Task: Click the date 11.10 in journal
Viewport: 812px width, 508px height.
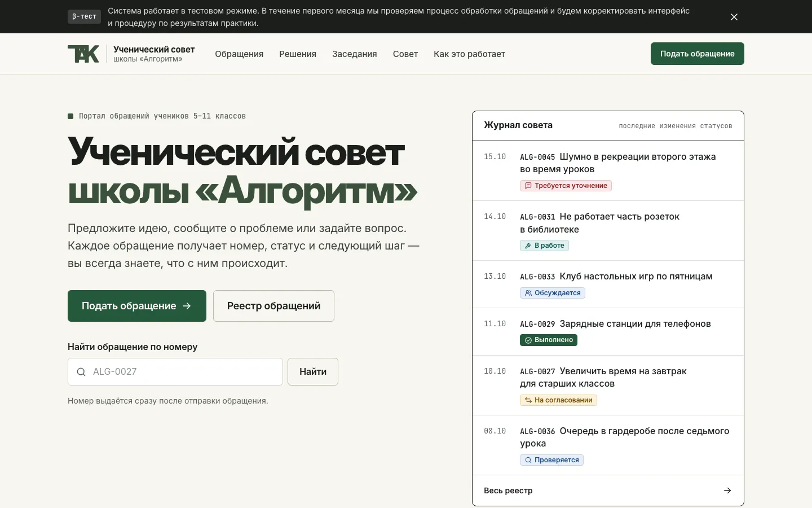Action: 495,324
